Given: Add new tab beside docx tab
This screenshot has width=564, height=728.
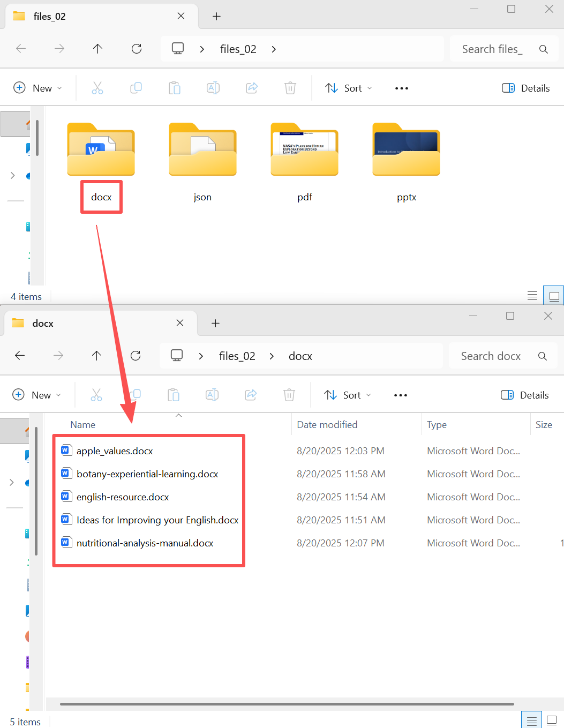Looking at the screenshot, I should click(215, 323).
